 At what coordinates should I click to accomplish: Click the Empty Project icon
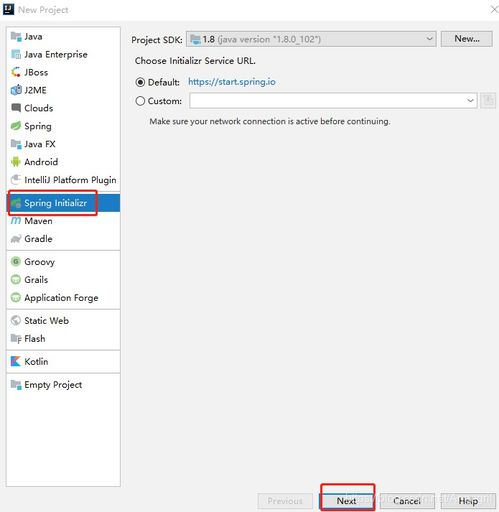(16, 384)
